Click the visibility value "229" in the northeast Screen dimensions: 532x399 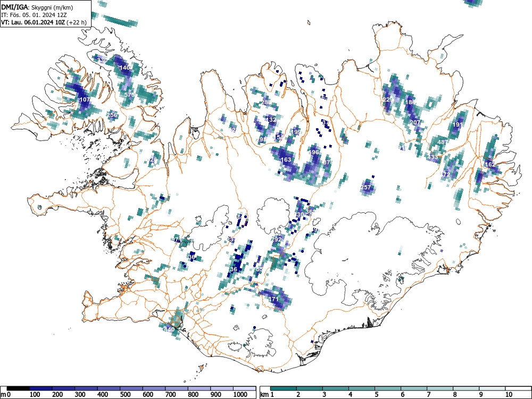tap(387, 99)
